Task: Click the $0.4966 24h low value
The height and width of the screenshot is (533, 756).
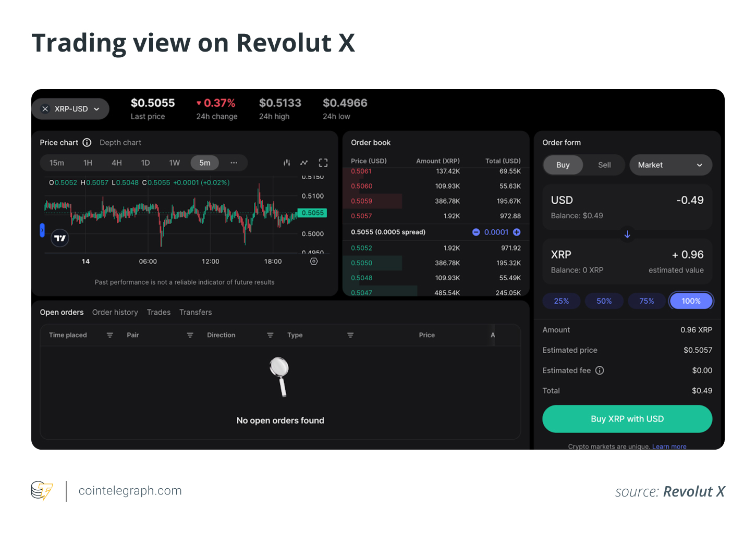Action: 345,103
